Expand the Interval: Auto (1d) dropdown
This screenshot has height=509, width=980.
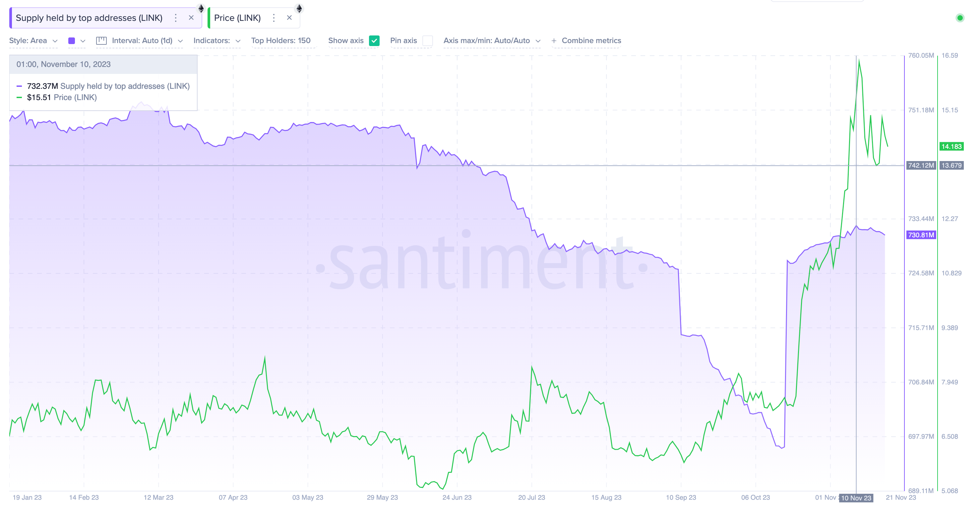point(147,41)
